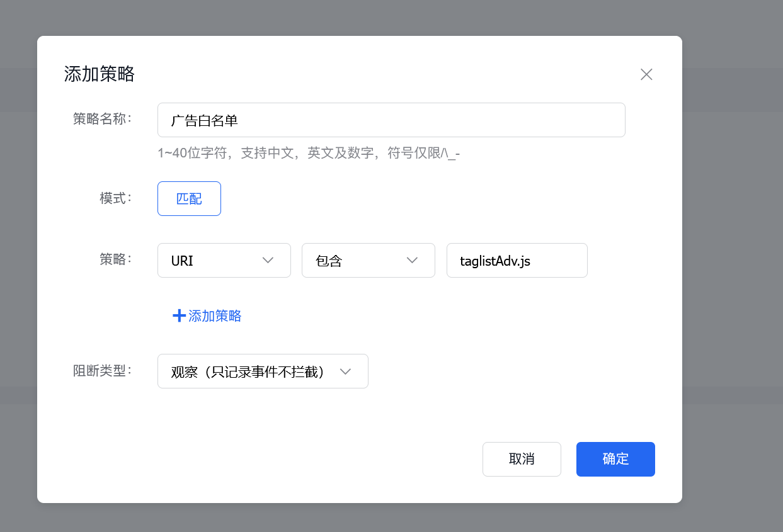
Task: Append another condition via 添加策略
Action: click(x=207, y=315)
